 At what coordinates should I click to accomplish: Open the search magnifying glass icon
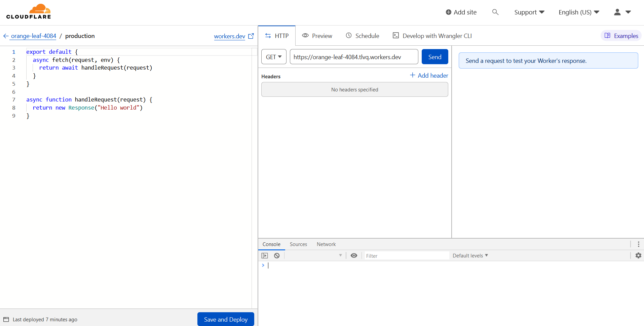(495, 12)
